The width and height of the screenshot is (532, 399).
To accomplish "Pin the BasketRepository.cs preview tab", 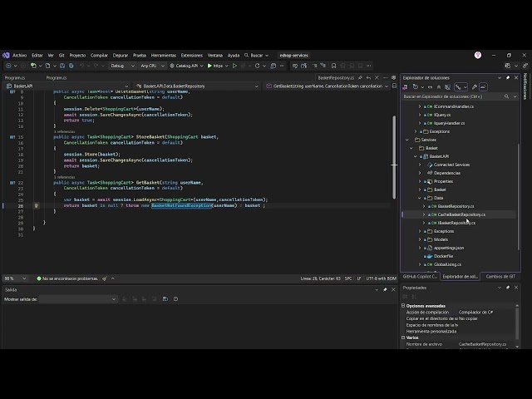I will 360,77.
